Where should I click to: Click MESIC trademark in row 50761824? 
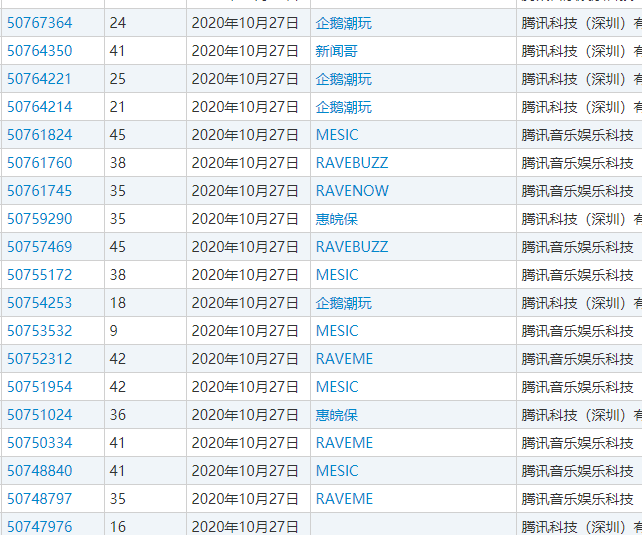(x=337, y=135)
